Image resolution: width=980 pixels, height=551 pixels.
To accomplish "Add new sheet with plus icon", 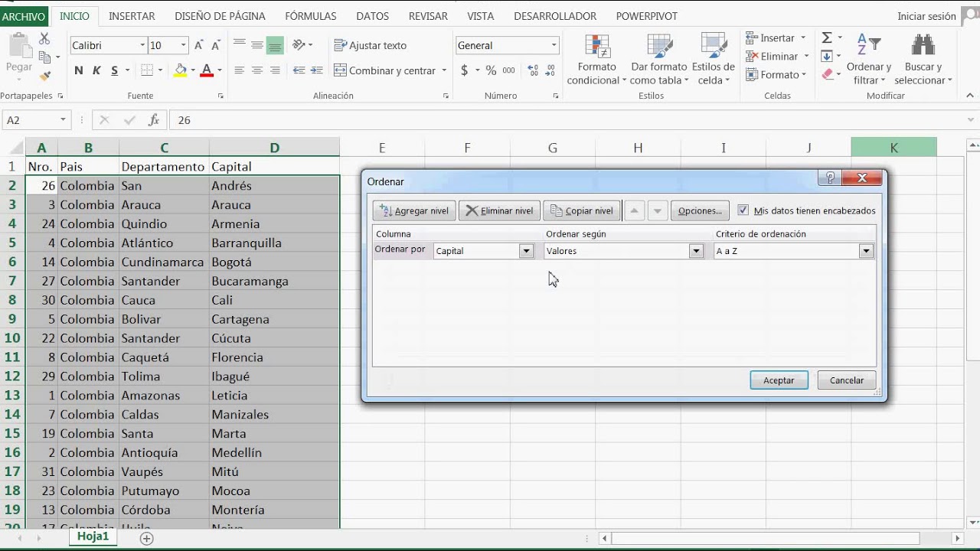I will click(146, 538).
